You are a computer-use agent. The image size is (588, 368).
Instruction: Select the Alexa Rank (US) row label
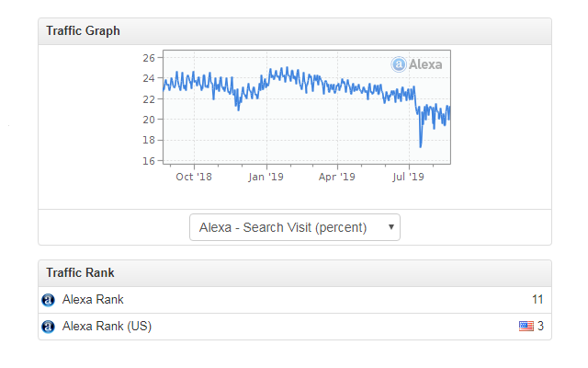[107, 327]
